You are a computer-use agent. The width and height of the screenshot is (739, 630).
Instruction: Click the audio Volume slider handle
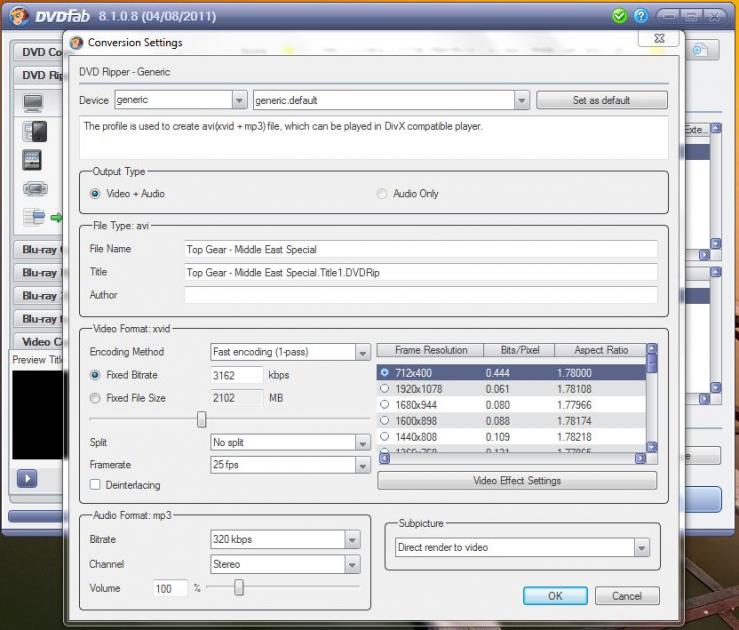click(238, 588)
